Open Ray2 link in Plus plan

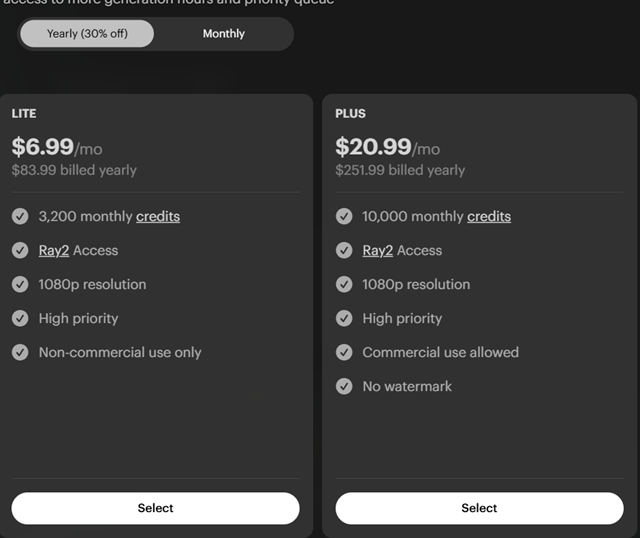pos(378,250)
